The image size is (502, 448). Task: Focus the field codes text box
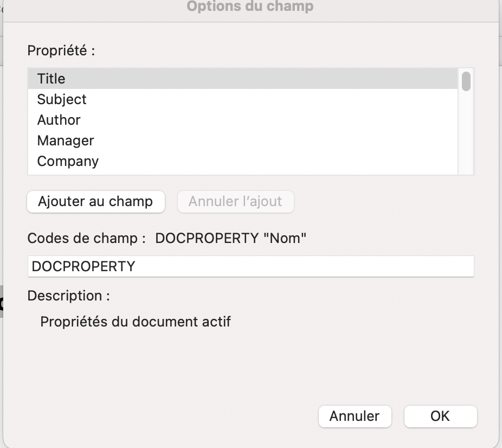click(304, 266)
